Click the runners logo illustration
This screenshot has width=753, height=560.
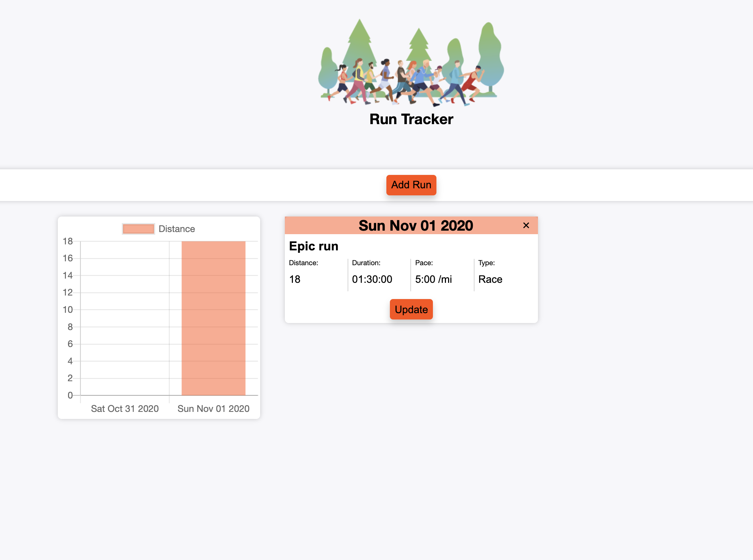pyautogui.click(x=411, y=62)
